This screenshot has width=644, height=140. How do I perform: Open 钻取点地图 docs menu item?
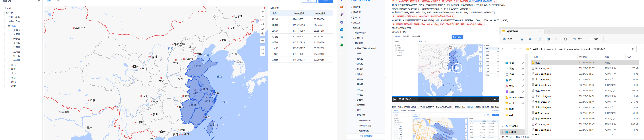click(364, 131)
